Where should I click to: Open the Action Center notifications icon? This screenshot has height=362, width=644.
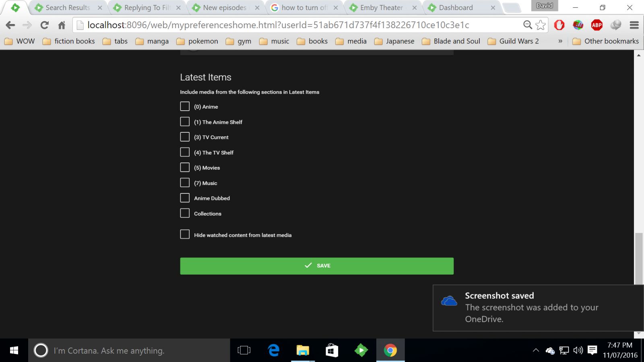pos(592,350)
